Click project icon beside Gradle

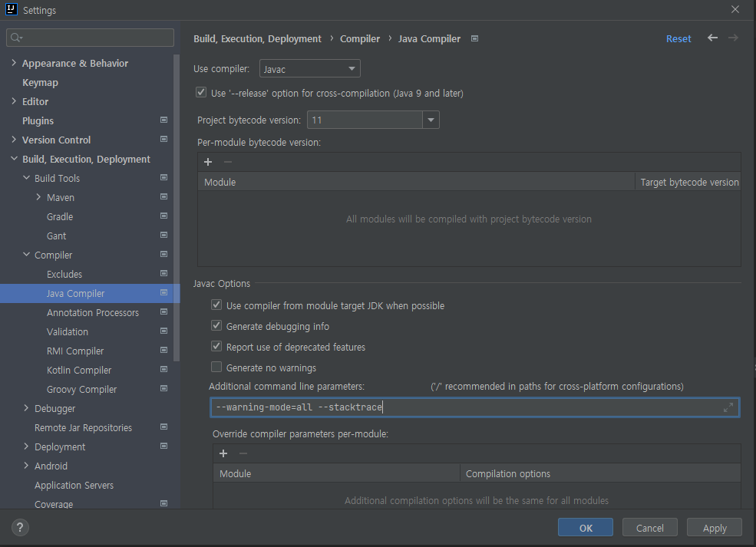coord(164,216)
